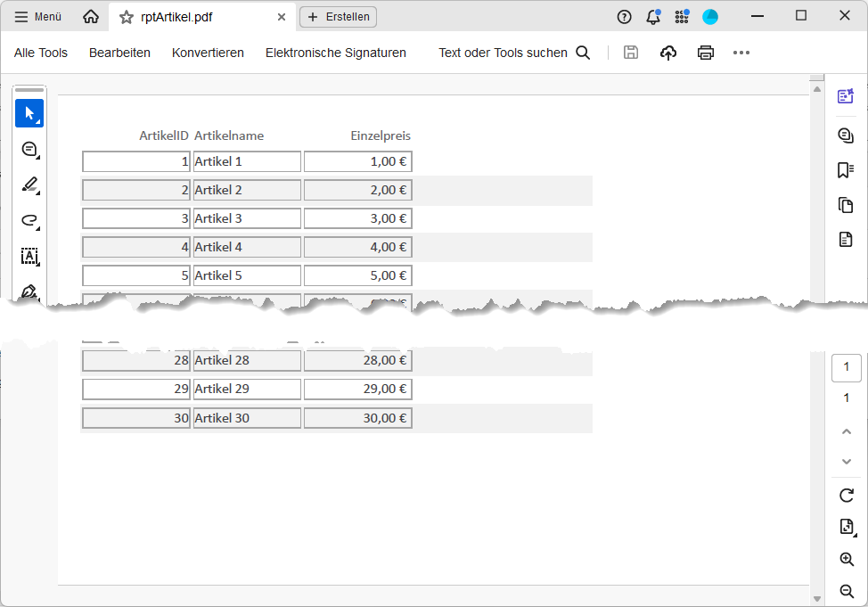This screenshot has width=868, height=607.
Task: Choose the freehand draw tool
Action: pyautogui.click(x=29, y=220)
